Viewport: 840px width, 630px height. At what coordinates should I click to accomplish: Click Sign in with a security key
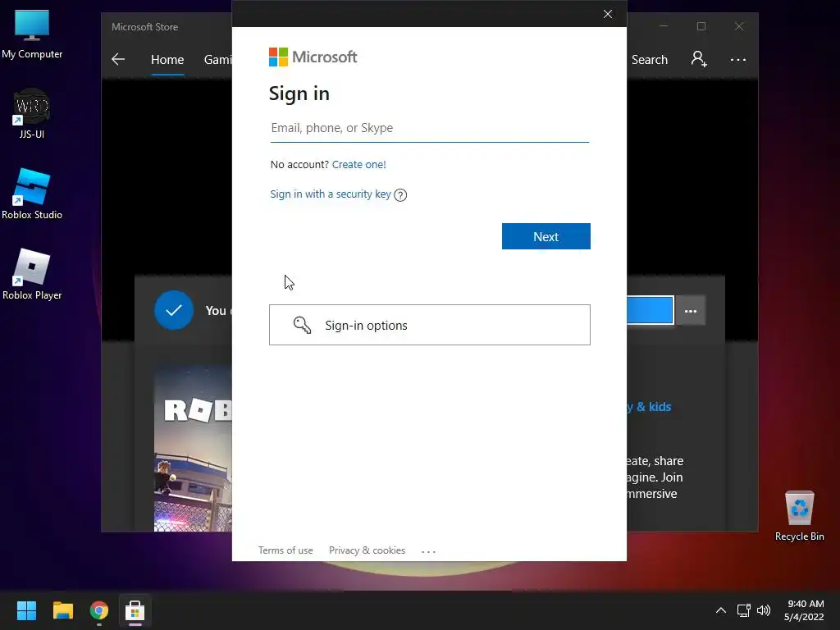331,194
